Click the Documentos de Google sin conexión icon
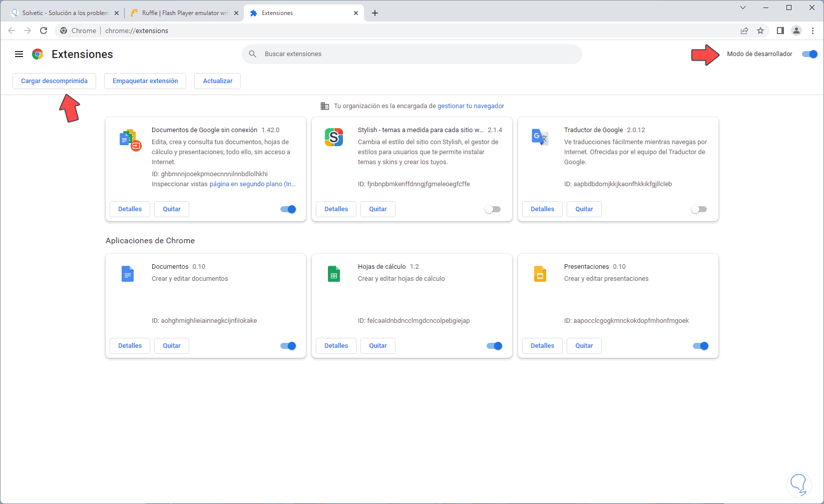Screen dimensions: 824x504 [x=130, y=140]
